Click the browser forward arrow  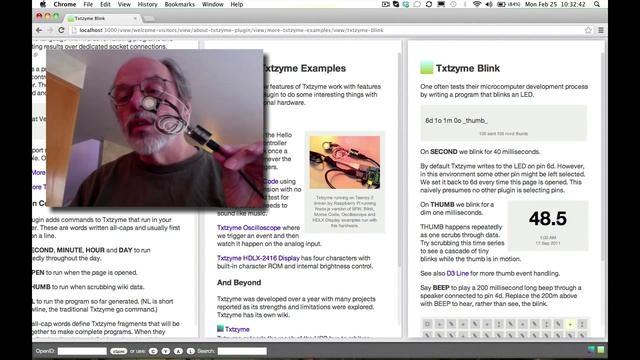tap(50, 30)
